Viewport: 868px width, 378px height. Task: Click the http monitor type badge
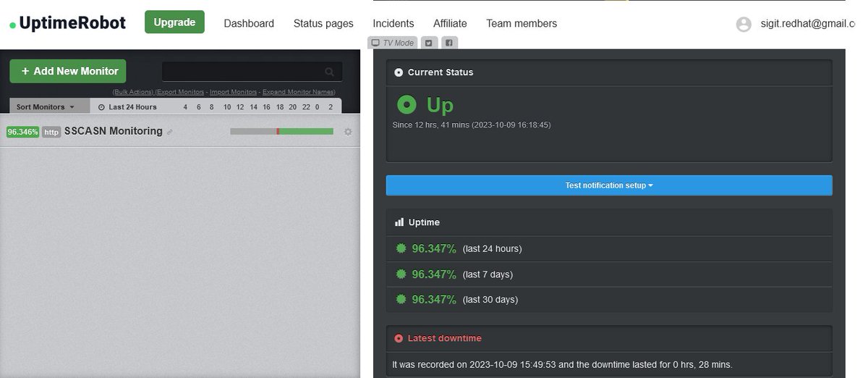(51, 132)
